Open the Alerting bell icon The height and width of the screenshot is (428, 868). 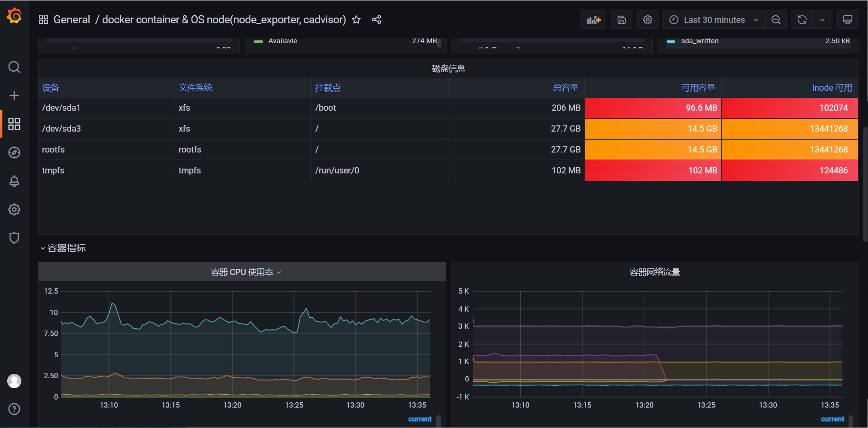(14, 181)
